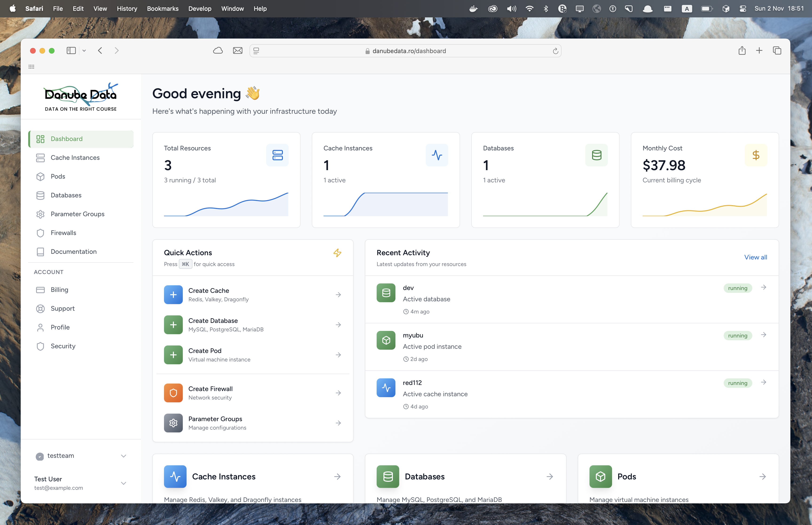The image size is (812, 525).
Task: Open the Bookmarks menu
Action: pyautogui.click(x=163, y=8)
